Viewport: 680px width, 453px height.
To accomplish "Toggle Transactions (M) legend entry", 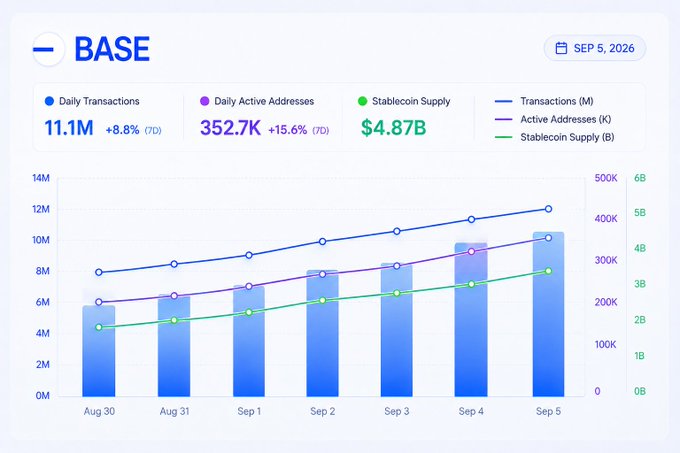I will (544, 101).
